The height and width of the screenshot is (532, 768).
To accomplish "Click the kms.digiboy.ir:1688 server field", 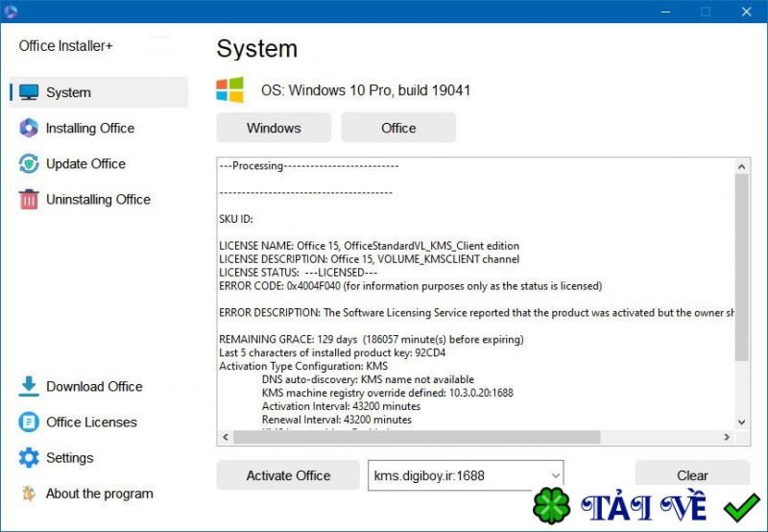I will pos(466,475).
